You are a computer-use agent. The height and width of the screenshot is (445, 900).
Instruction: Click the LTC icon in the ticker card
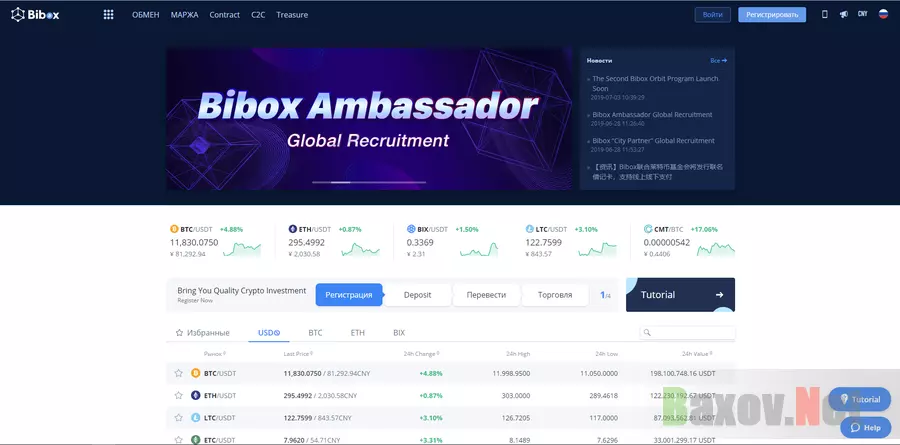(530, 229)
